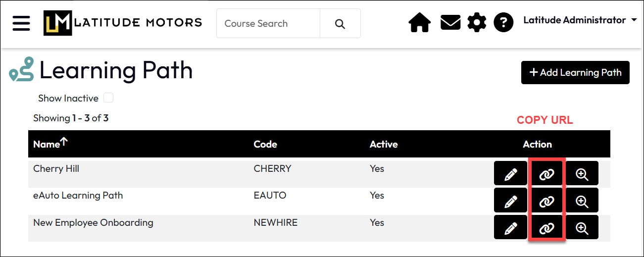
Task: Copy link for New Employee Onboarding
Action: 546,228
